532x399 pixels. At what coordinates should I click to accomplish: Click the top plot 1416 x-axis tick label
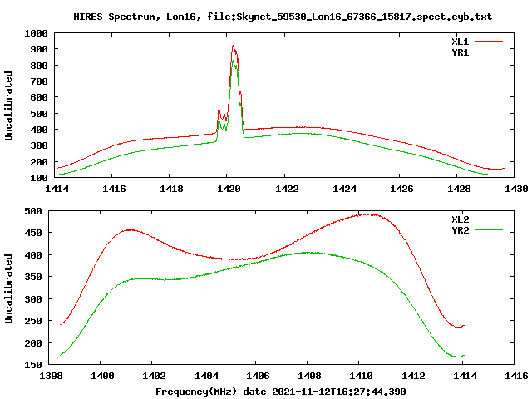115,189
